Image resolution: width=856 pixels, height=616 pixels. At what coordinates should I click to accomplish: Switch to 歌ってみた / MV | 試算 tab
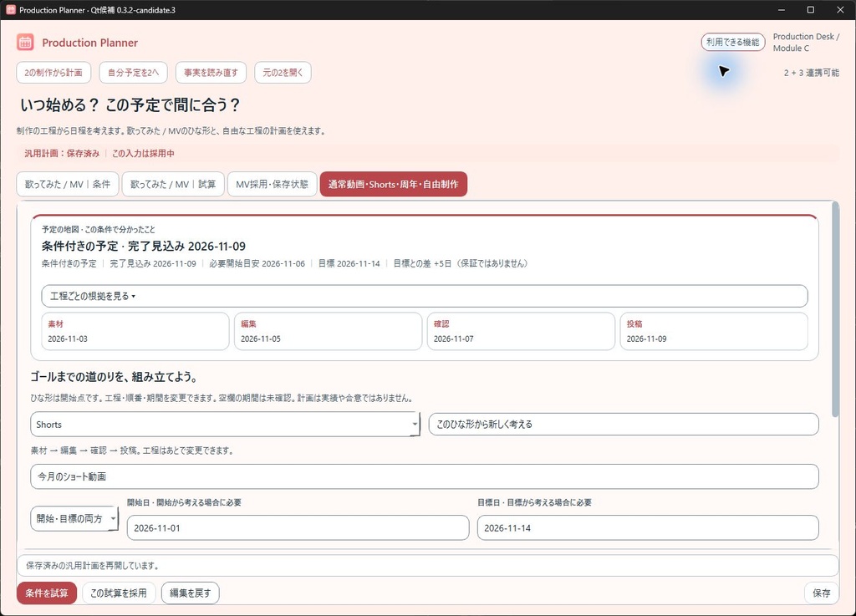click(x=173, y=185)
